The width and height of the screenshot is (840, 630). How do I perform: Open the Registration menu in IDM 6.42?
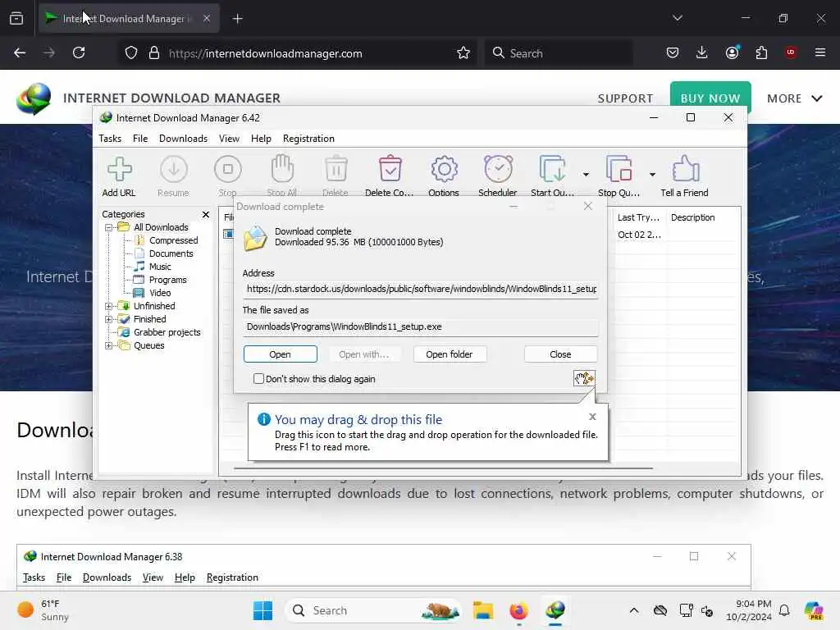[308, 138]
